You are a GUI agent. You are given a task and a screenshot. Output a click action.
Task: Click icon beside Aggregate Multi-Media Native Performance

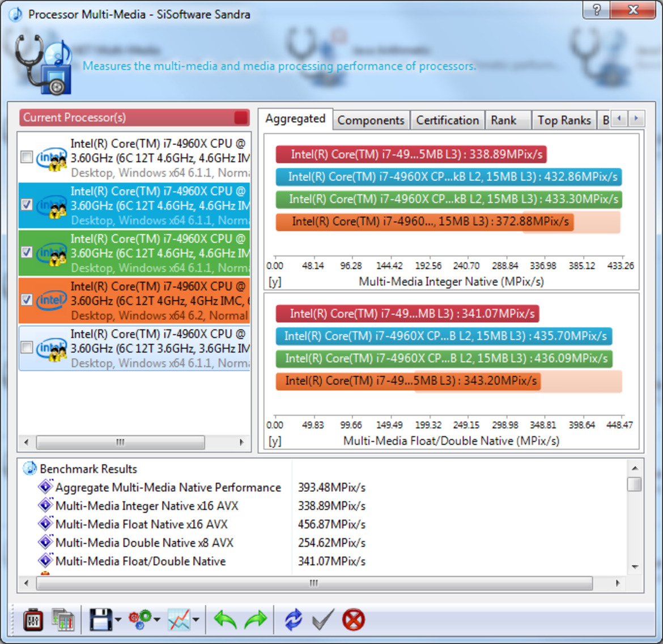pyautogui.click(x=45, y=487)
